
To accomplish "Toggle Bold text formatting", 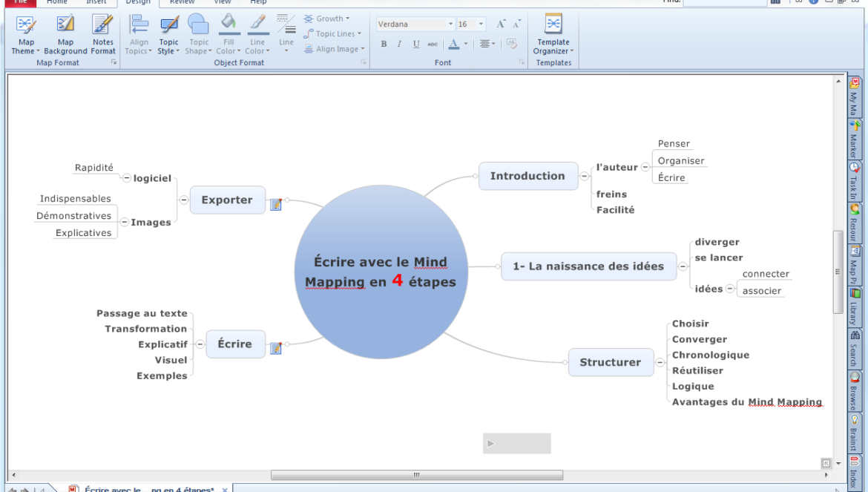I will pyautogui.click(x=384, y=45).
